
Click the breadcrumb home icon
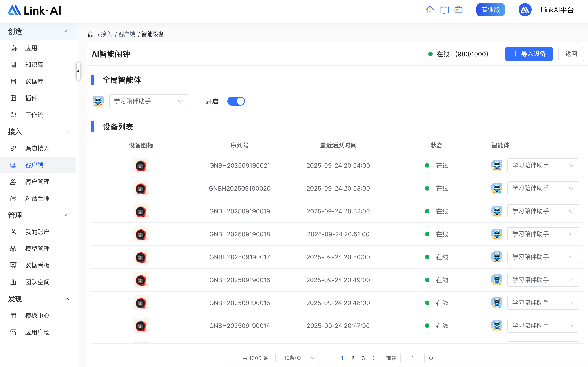pos(91,34)
